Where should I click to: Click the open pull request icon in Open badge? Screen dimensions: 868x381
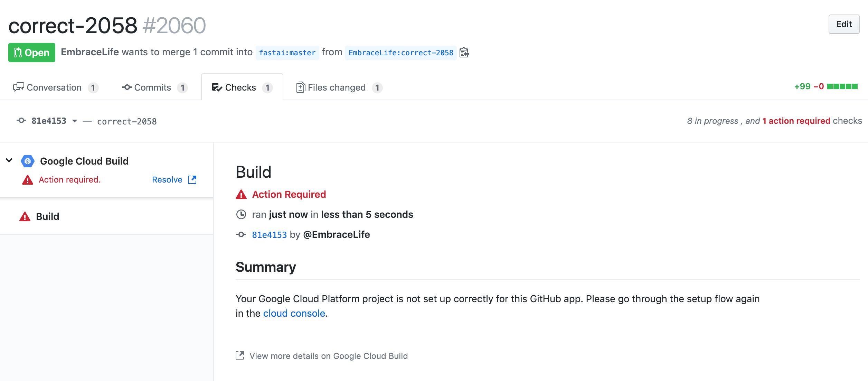18,53
